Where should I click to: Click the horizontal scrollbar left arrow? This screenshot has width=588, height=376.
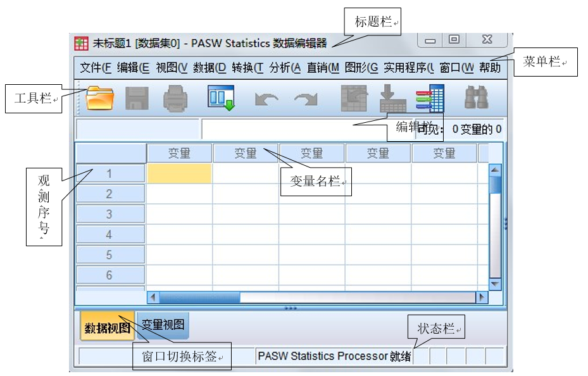click(x=153, y=298)
